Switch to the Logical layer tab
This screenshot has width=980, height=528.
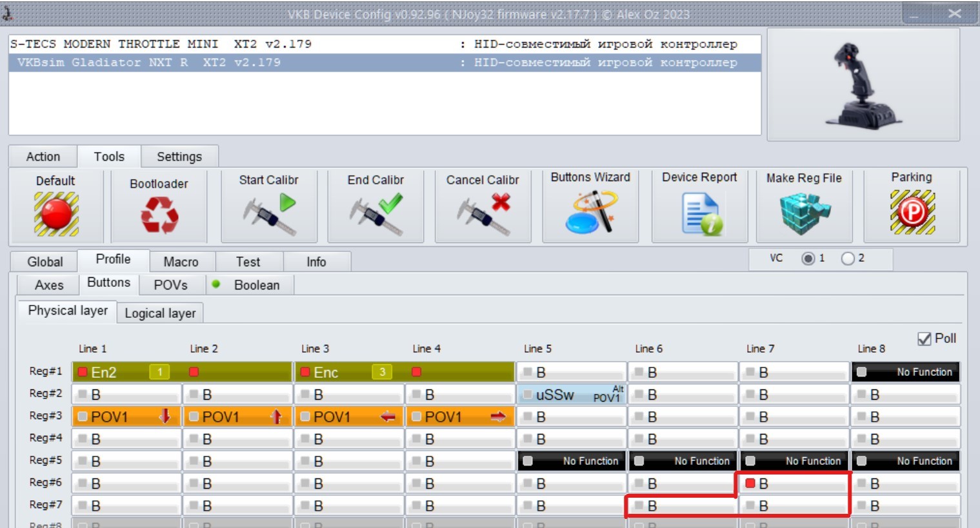(x=161, y=313)
